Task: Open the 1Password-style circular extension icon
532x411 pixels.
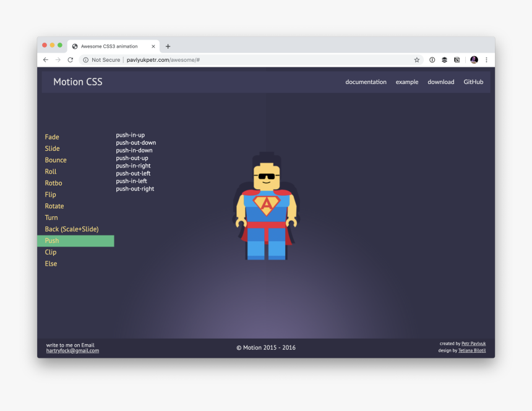Action: tap(432, 60)
